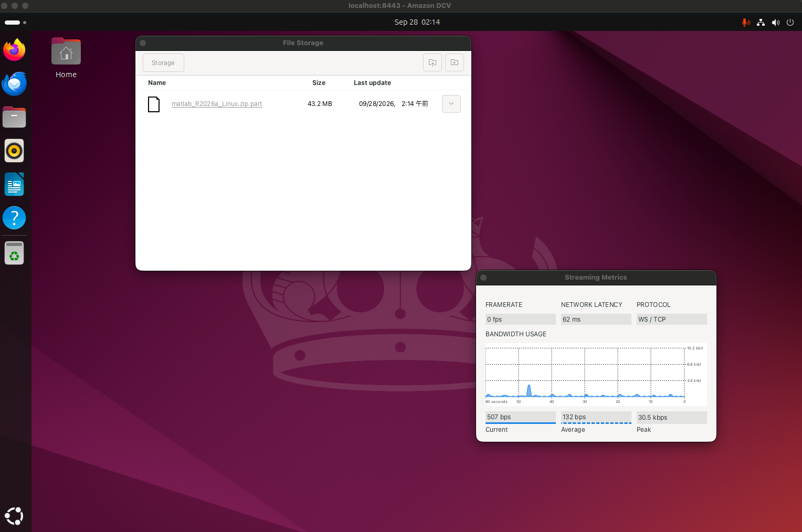Click the 0 fps framerate value
This screenshot has height=532, width=802.
[520, 319]
